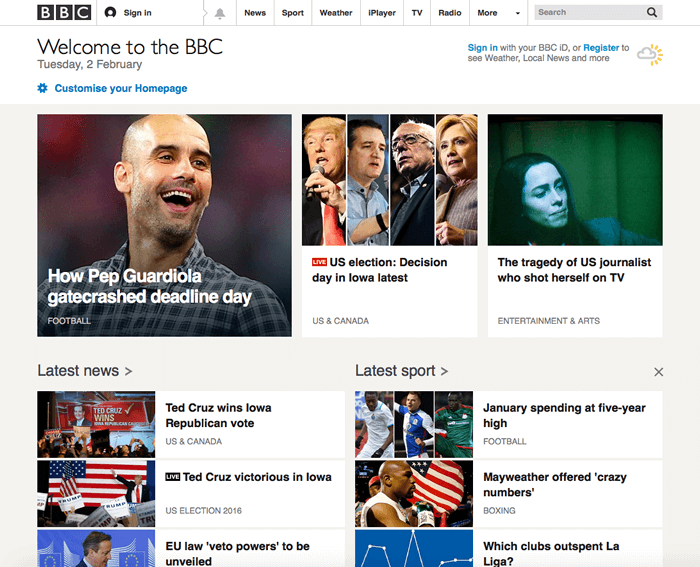Click the search magnifier icon

point(652,13)
